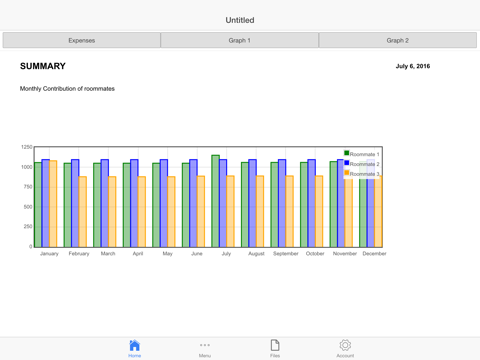Click the orange June bar

[201, 211]
